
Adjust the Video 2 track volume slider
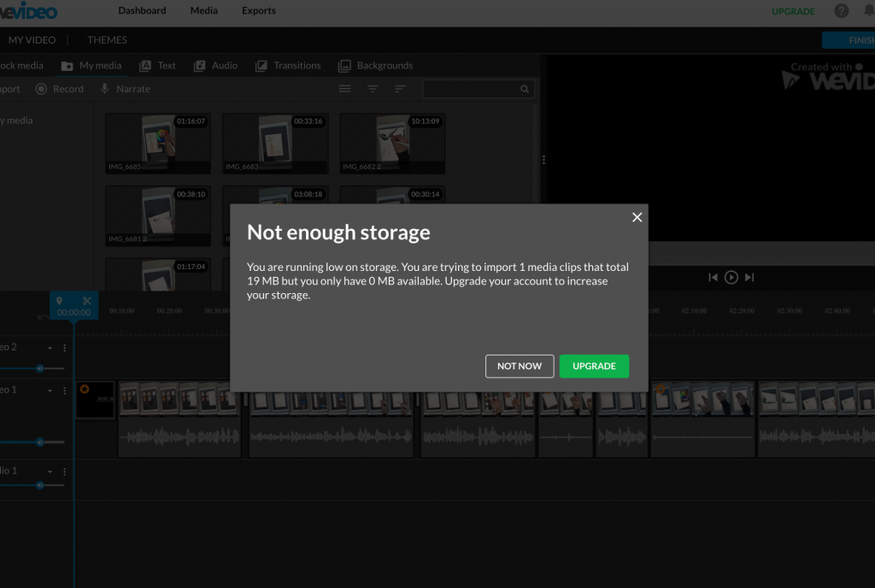(32, 368)
